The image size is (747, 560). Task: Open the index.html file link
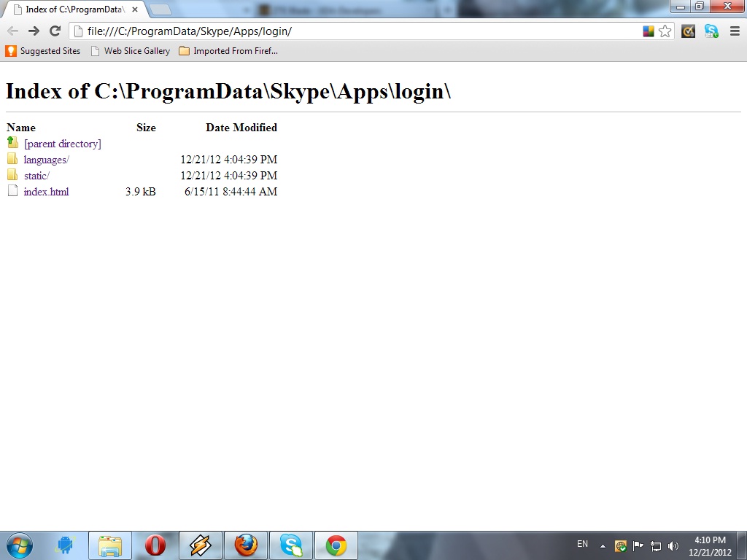[46, 192]
